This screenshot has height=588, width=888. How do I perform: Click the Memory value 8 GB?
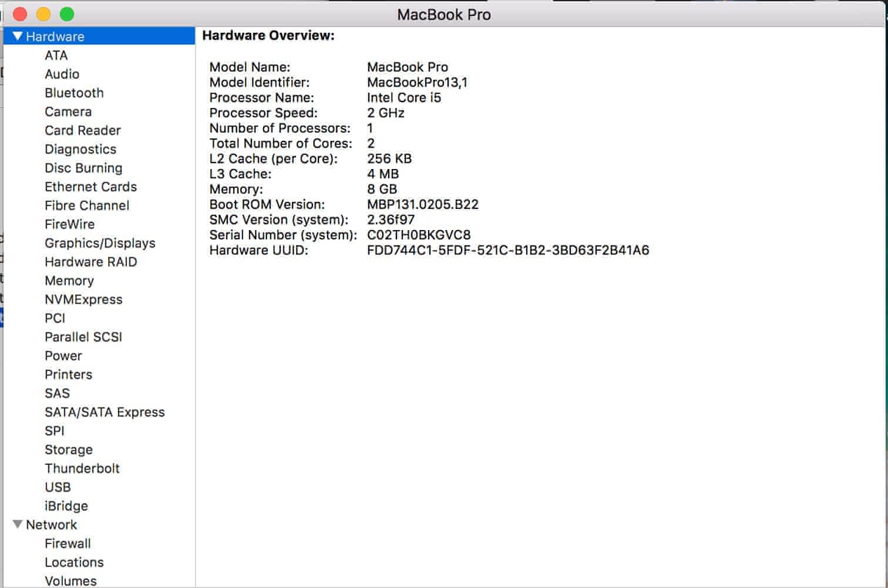coord(382,189)
